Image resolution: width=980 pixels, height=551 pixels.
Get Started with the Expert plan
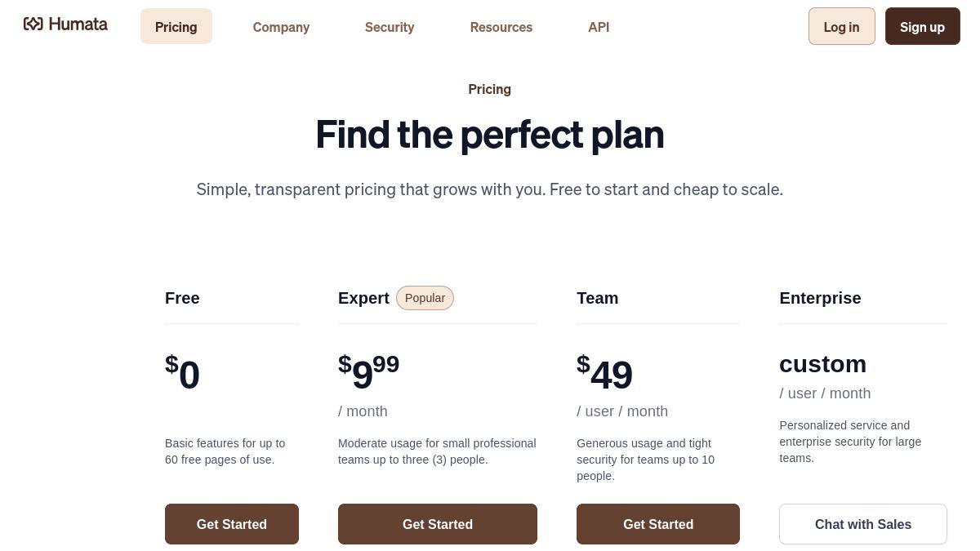438,524
